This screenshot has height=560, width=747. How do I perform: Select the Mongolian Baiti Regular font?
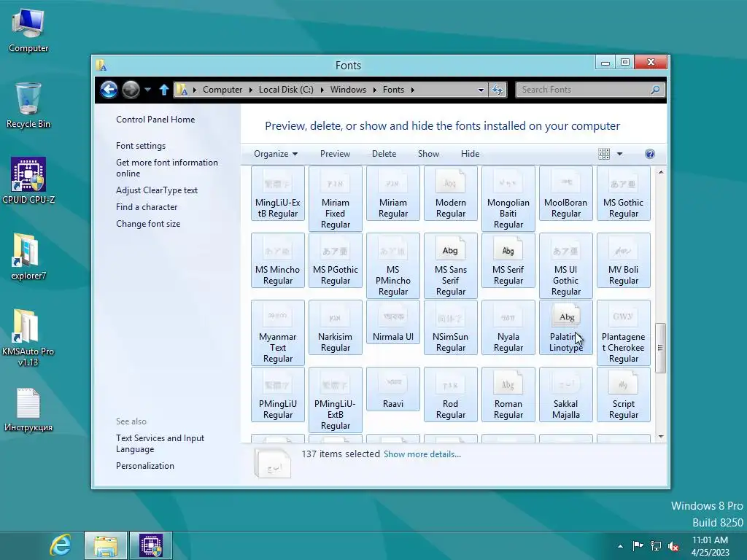pos(508,198)
